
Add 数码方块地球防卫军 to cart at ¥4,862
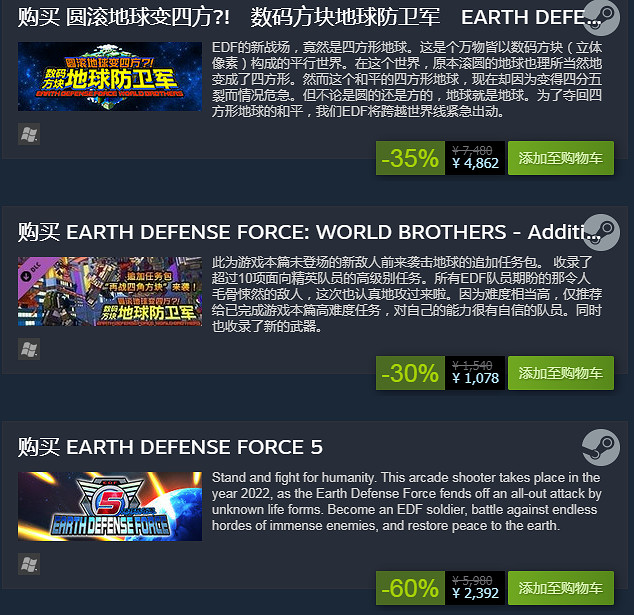[561, 158]
